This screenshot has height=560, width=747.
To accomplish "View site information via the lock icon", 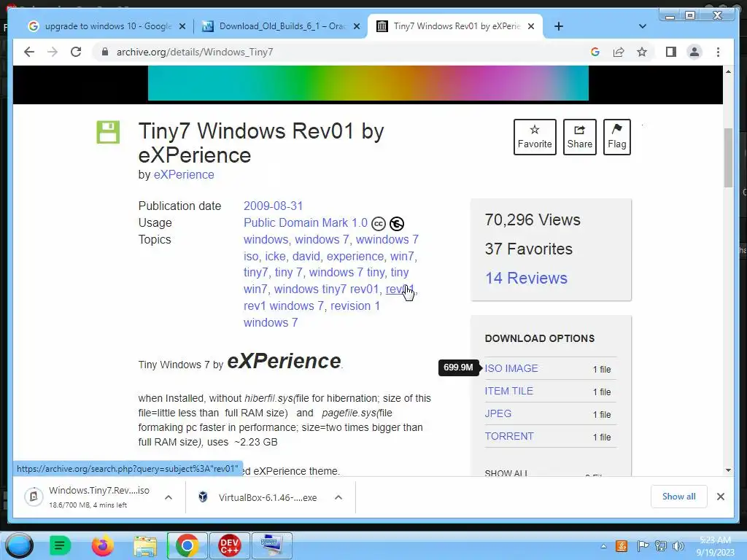I will [105, 52].
